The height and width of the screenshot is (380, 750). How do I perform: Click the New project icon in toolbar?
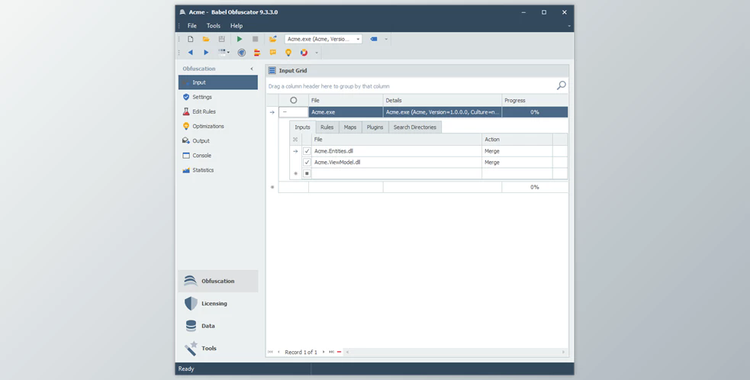190,39
